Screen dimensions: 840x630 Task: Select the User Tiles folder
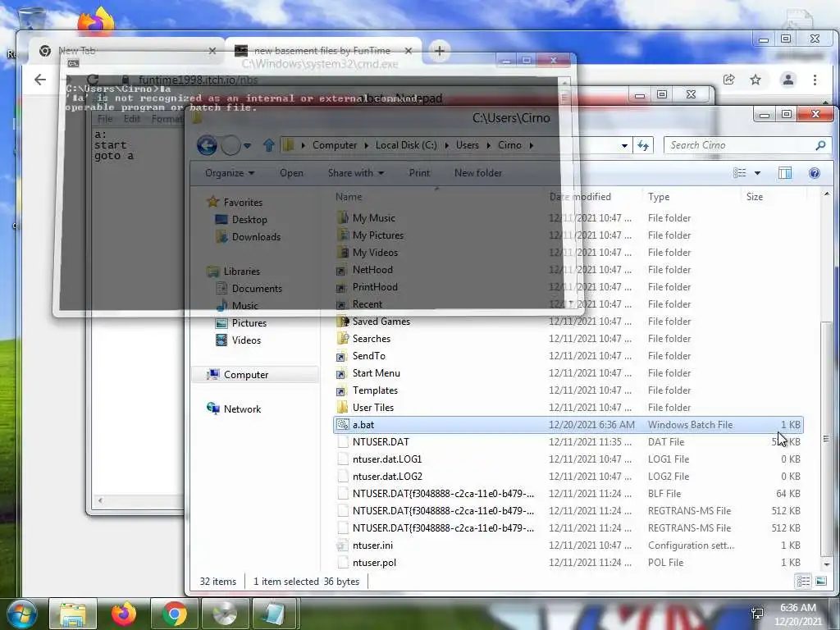click(373, 407)
